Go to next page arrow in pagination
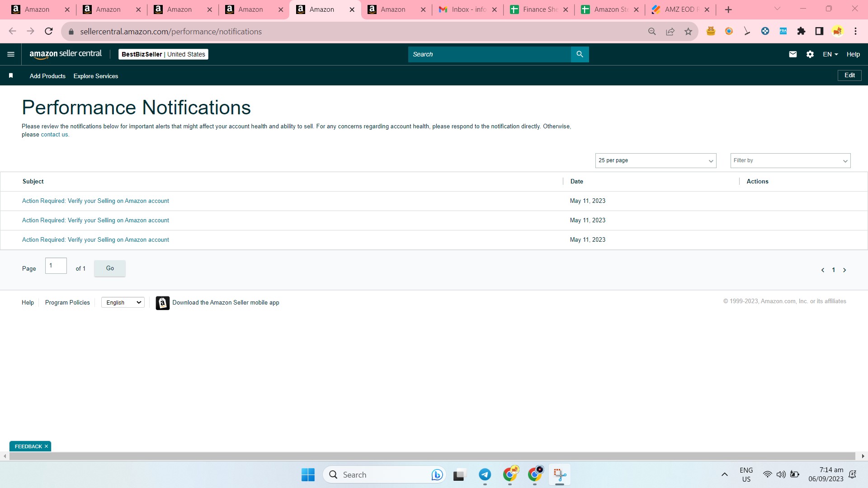The height and width of the screenshot is (488, 868). click(844, 270)
